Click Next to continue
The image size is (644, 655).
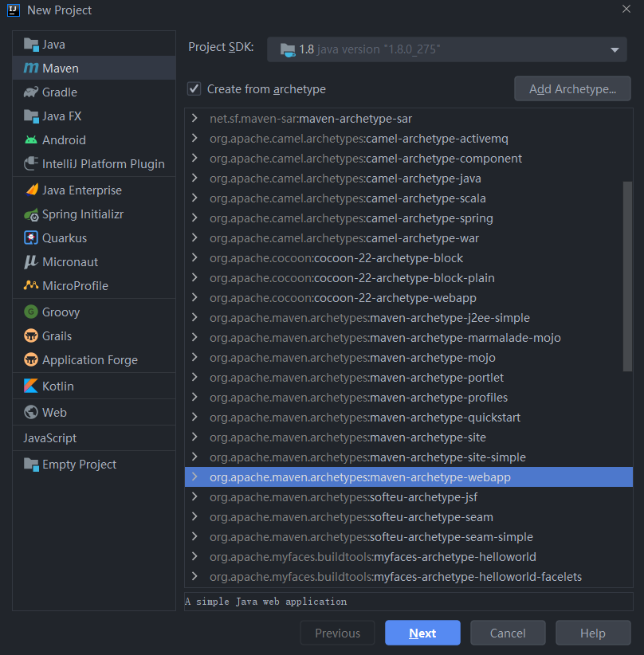coord(422,633)
